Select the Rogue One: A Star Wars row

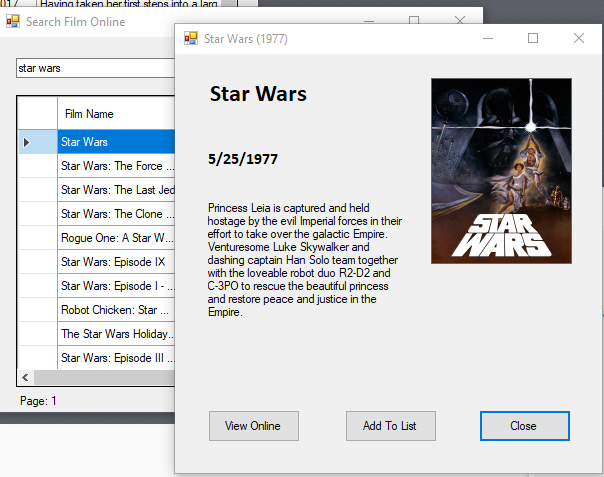click(116, 238)
